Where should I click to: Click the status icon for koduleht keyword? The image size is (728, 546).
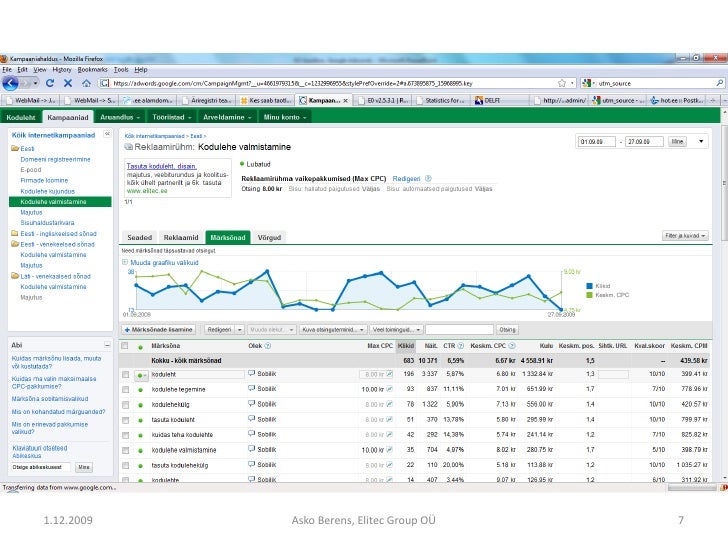click(140, 374)
